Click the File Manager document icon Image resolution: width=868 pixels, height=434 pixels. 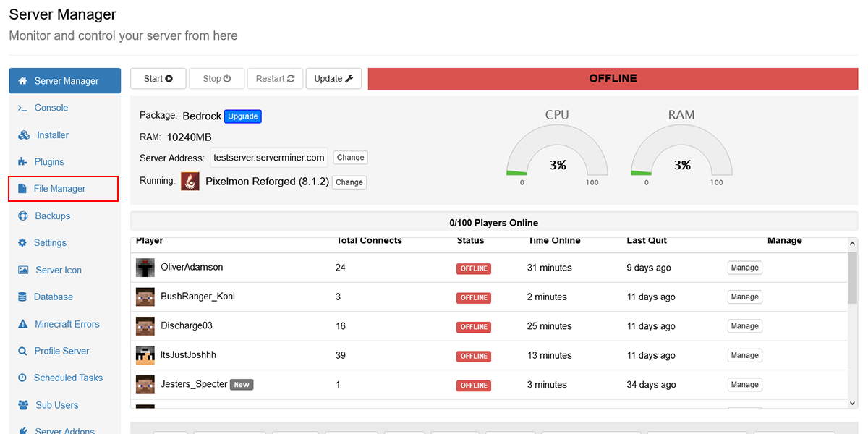pos(22,189)
